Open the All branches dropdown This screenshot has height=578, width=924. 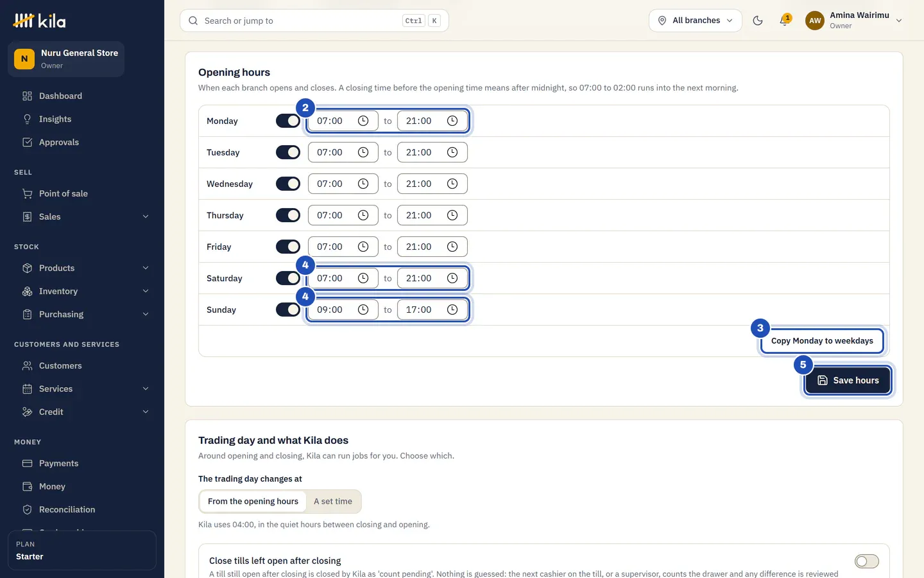[x=696, y=21]
